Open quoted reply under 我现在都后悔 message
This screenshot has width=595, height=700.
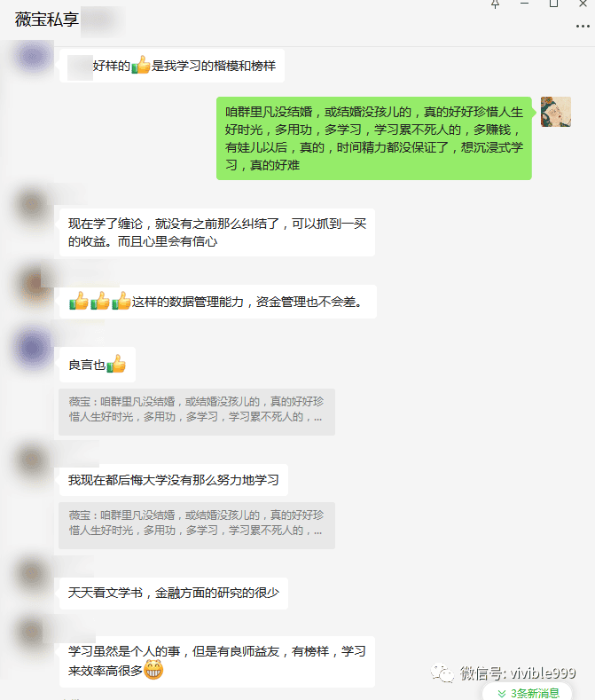[196, 525]
